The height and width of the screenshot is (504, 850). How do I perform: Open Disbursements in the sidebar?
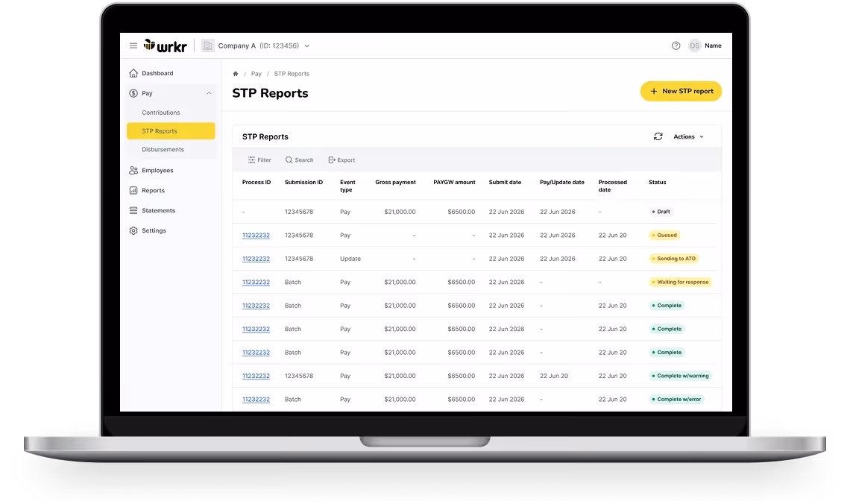point(163,150)
